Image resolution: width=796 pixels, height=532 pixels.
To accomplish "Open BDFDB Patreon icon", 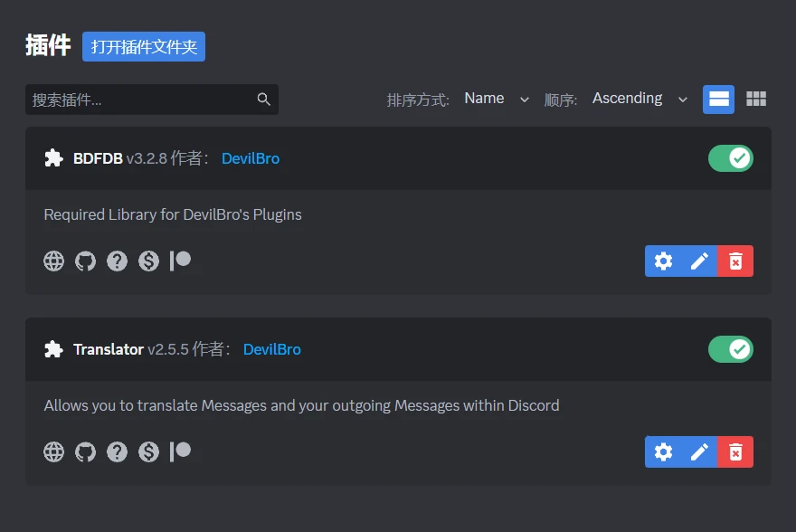I will pos(180,261).
